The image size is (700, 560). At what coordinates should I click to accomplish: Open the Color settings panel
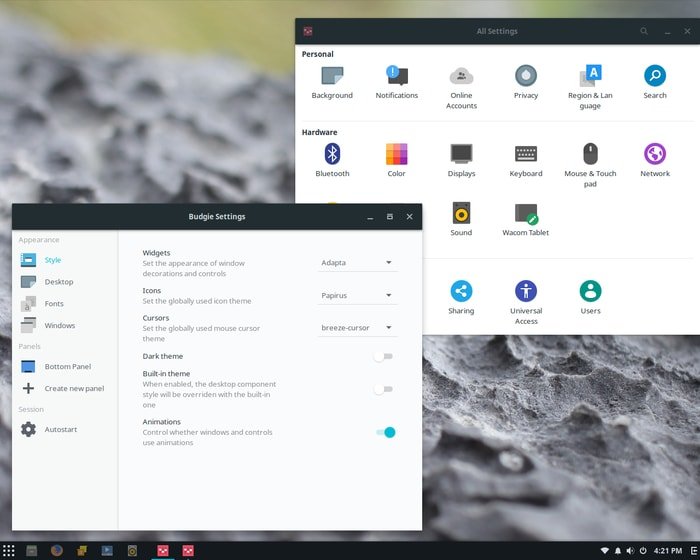[x=396, y=154]
